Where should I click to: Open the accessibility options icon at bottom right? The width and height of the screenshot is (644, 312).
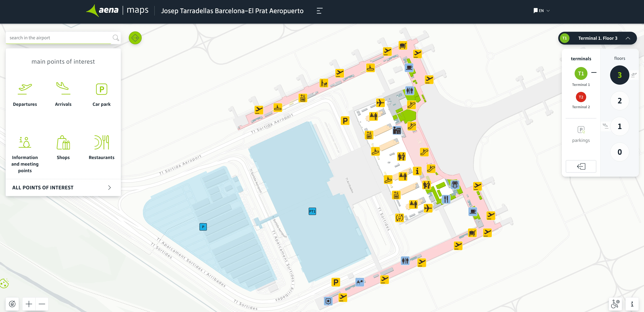point(616,304)
